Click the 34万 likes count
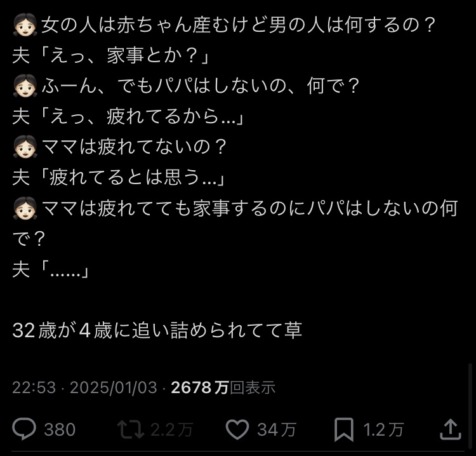Image resolution: width=476 pixels, height=456 pixels. point(277,430)
